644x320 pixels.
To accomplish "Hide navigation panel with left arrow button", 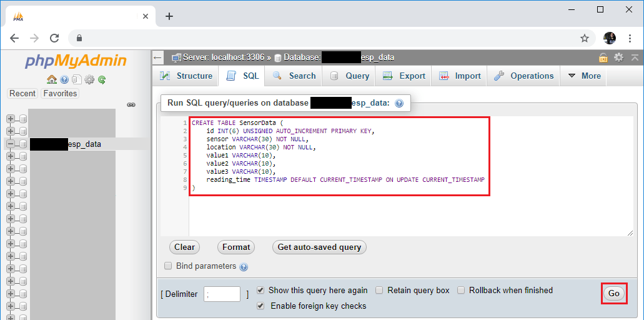I will click(157, 57).
